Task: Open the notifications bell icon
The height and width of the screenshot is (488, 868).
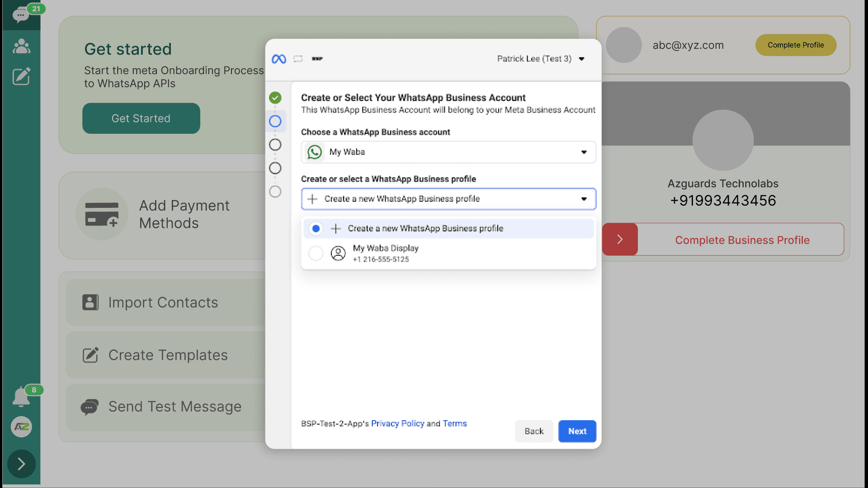Action: [21, 397]
